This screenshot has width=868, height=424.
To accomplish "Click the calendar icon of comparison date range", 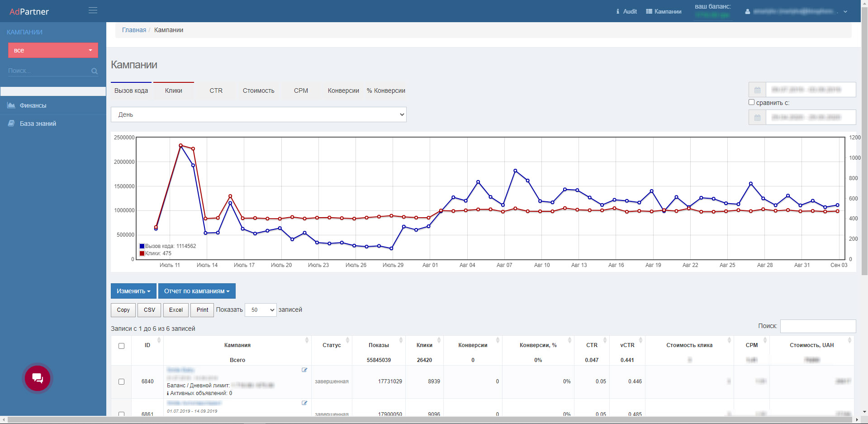I will tap(757, 118).
